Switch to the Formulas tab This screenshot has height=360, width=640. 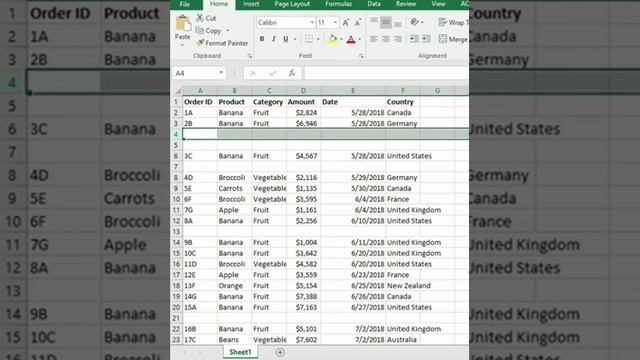tap(338, 4)
